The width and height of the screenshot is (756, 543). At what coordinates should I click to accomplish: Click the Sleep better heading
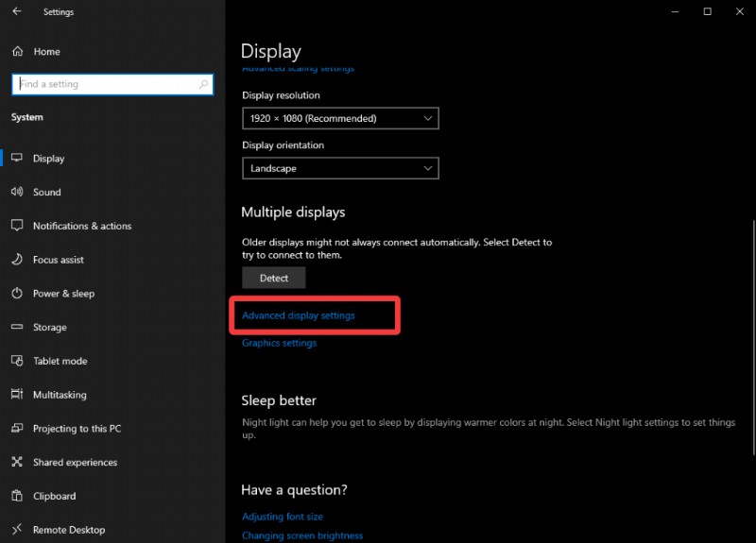279,400
